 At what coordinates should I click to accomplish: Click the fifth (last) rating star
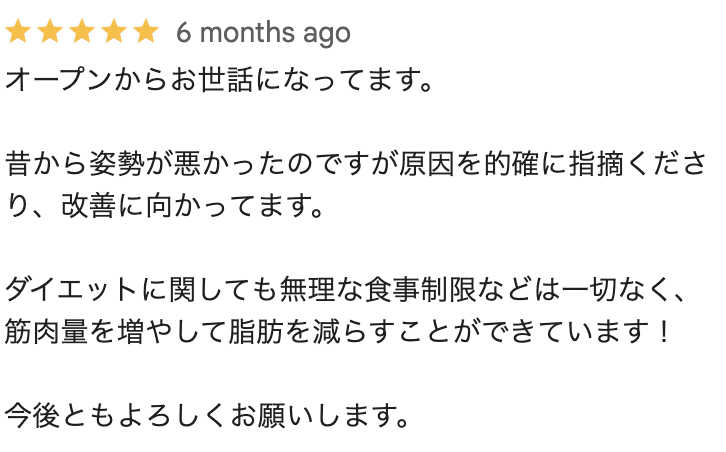(146, 31)
